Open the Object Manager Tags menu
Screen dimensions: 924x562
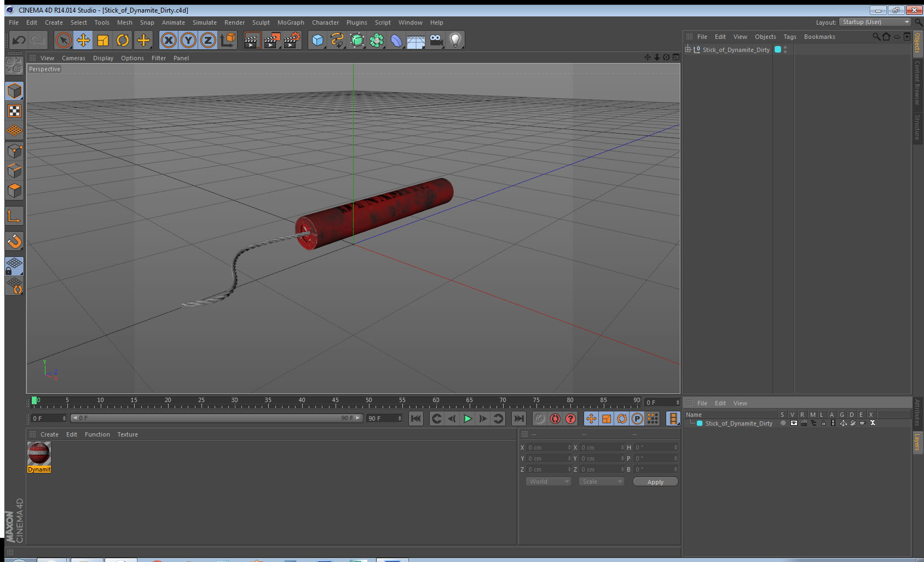click(x=790, y=37)
